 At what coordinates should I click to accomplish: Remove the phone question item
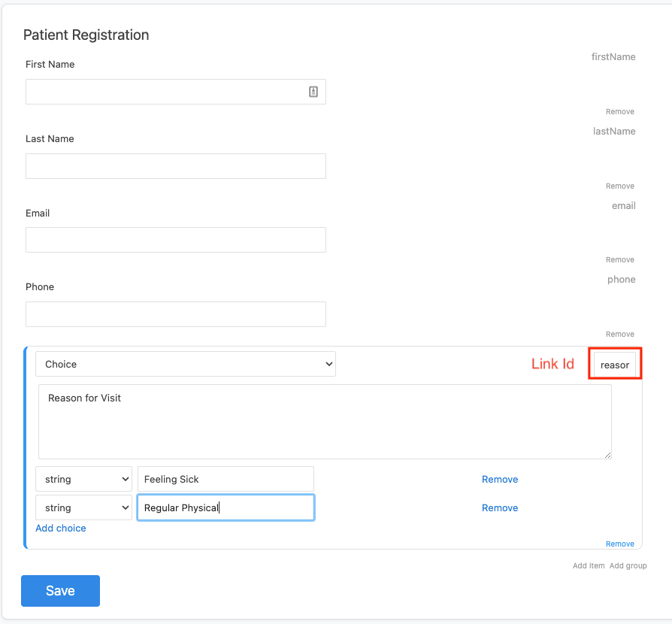click(619, 334)
